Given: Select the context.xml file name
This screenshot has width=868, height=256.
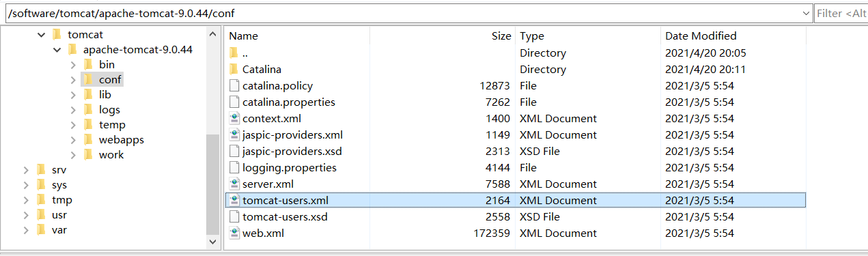Looking at the screenshot, I should 271,119.
